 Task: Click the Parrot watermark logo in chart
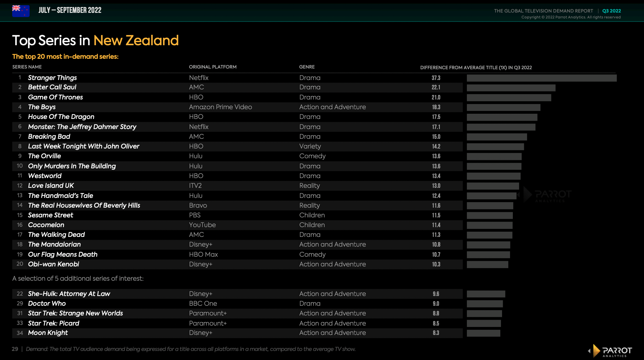click(x=547, y=195)
